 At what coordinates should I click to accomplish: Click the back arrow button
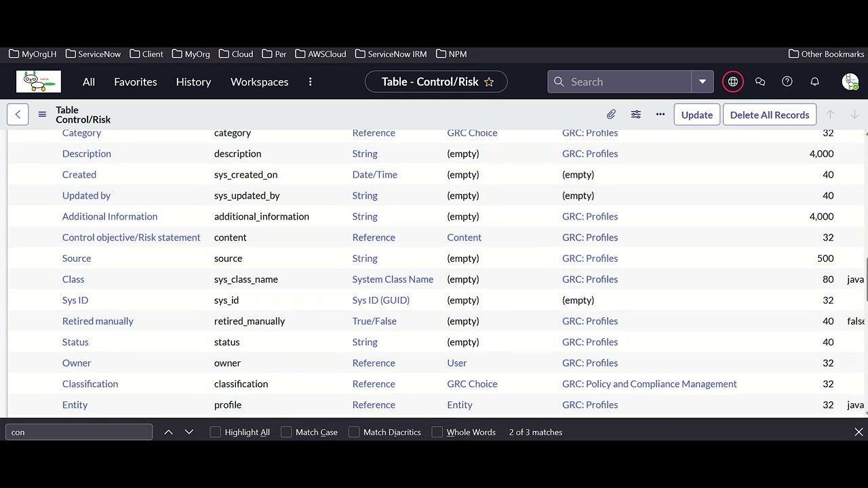click(18, 115)
